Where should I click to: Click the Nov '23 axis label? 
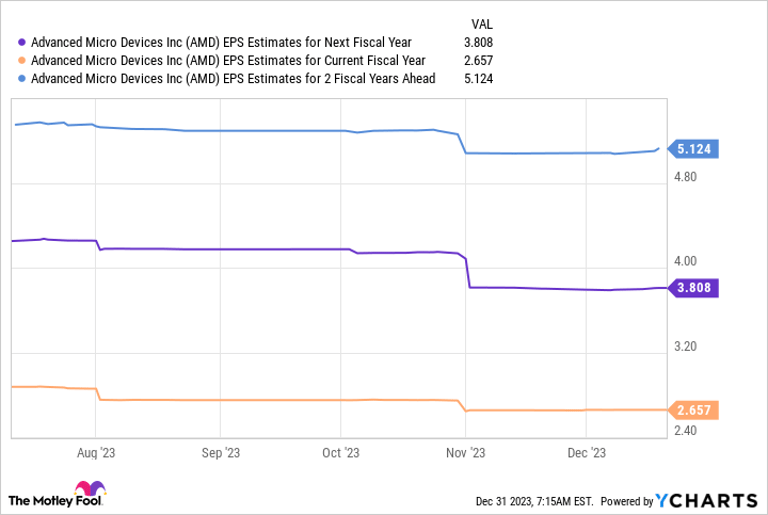pyautogui.click(x=466, y=453)
